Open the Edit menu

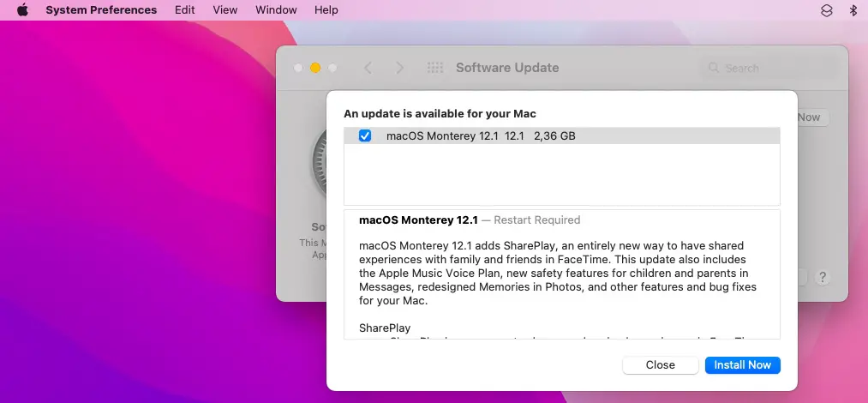[x=184, y=10]
